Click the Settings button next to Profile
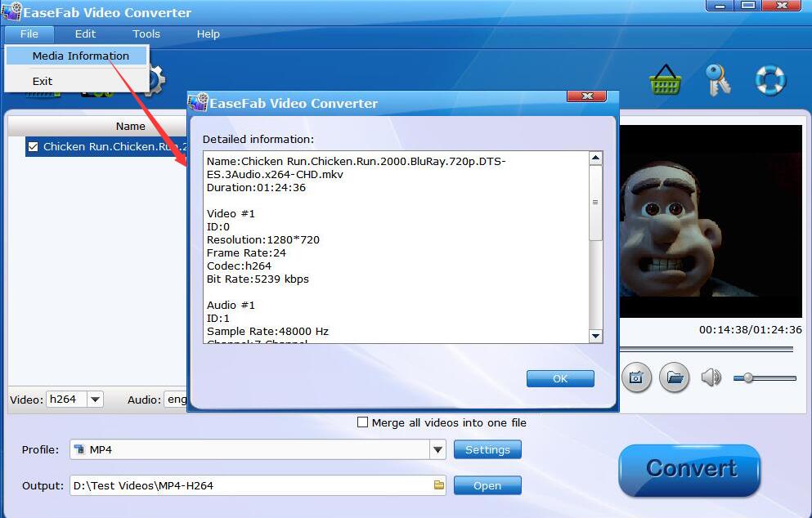812x518 pixels. point(487,449)
